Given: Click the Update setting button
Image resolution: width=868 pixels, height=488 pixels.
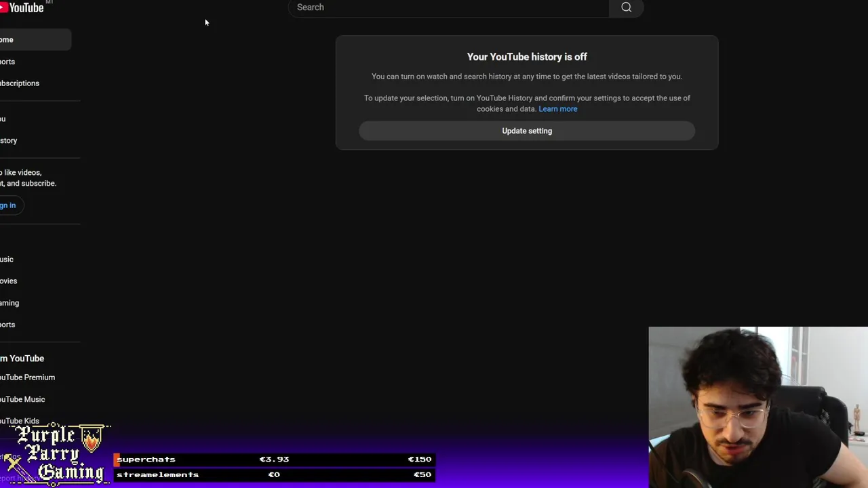Looking at the screenshot, I should tap(527, 131).
